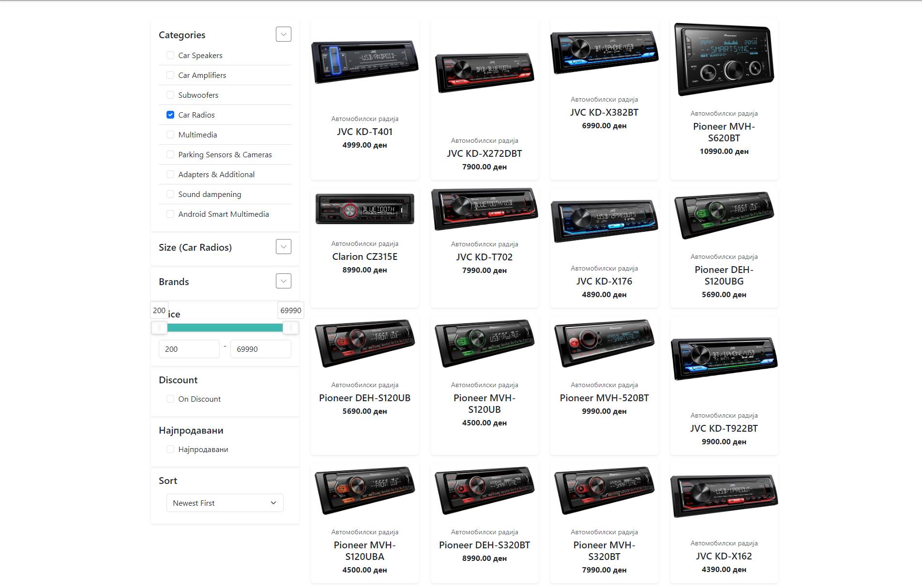Open Pioneer MVH-520BT product image
Image resolution: width=922 pixels, height=588 pixels.
point(605,343)
